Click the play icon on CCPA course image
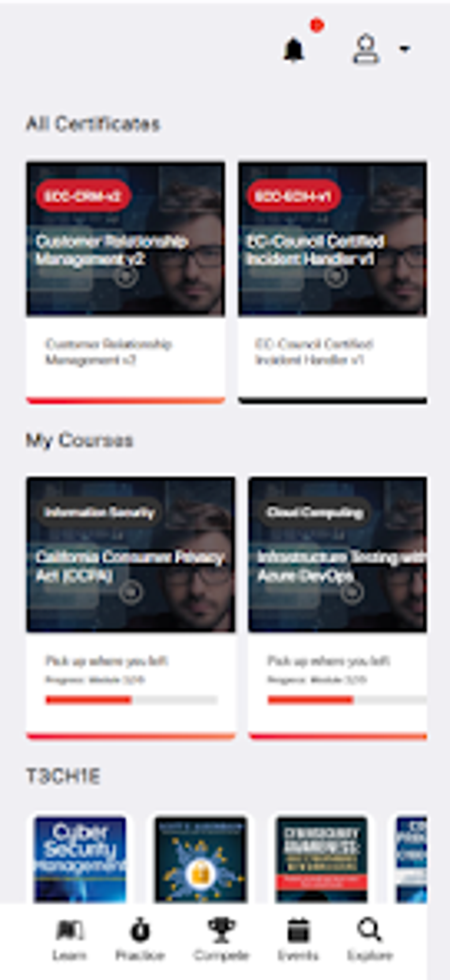Viewport: 450px width, 980px height. coord(131,592)
